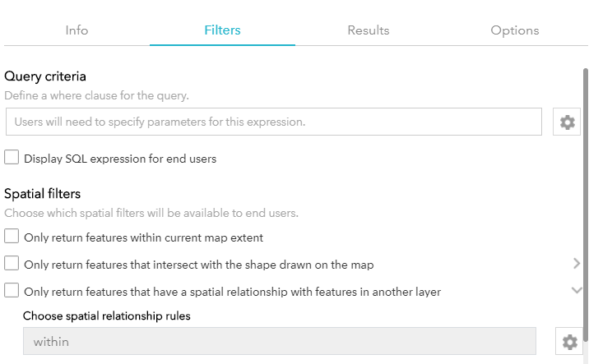Screen dimensions: 589x364
Task: Click Choose which spatial filters description text
Action: point(151,213)
